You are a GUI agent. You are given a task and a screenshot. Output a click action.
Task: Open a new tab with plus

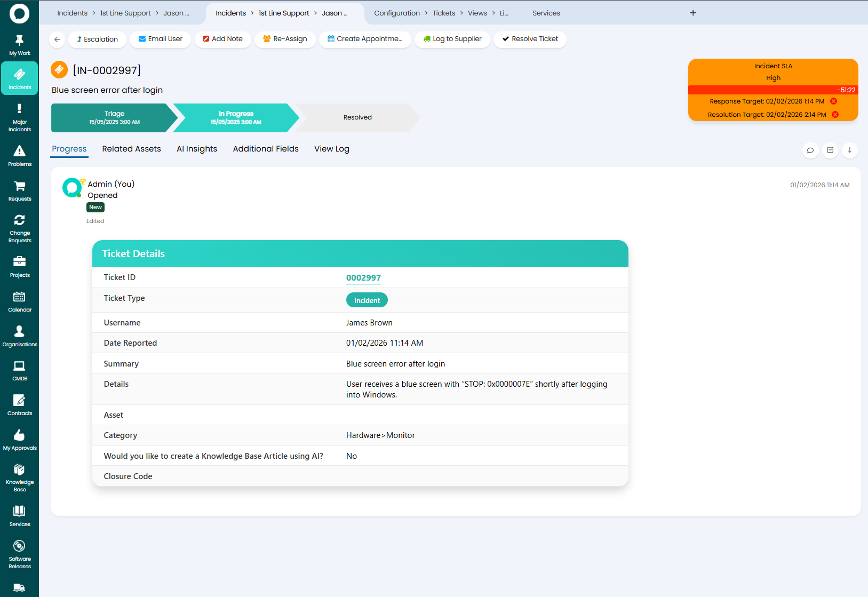coord(693,13)
